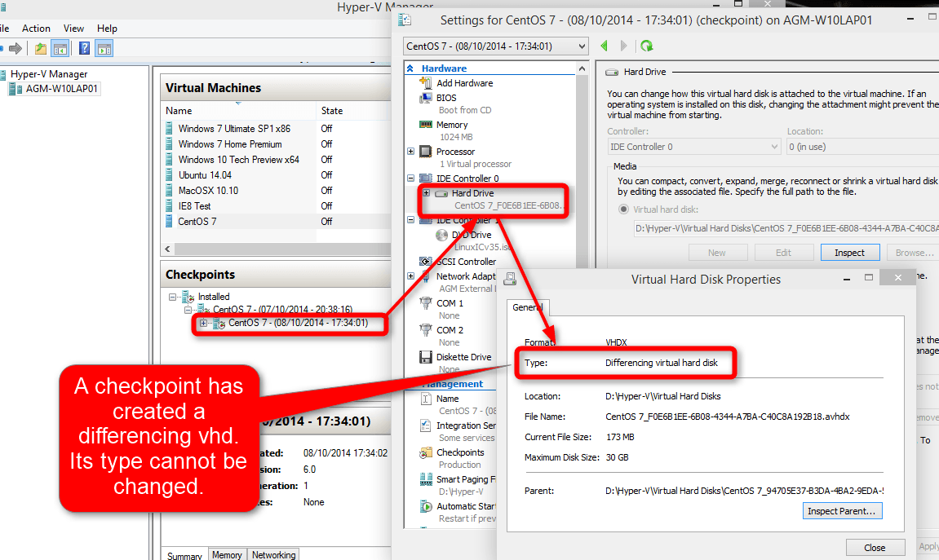Click the up-folder icon in Hyper-V toolbar

coord(41,48)
